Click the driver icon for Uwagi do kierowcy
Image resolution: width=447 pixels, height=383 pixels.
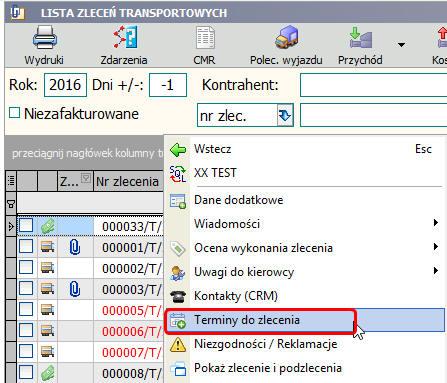pos(178,273)
